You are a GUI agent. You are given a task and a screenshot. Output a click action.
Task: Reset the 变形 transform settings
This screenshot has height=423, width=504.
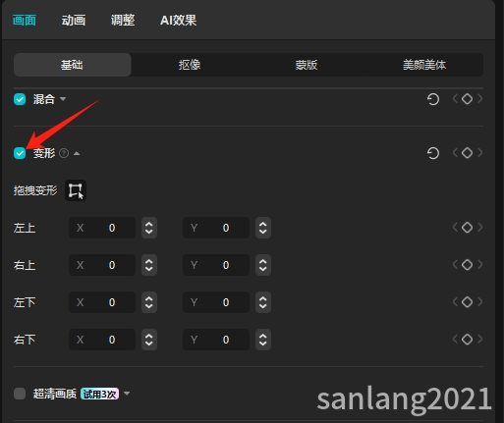click(x=433, y=153)
